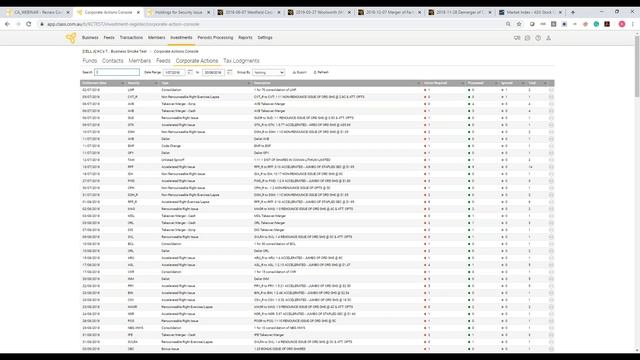The height and width of the screenshot is (360, 640).
Task: Click the row action icon for the Code Change row
Action: [x=551, y=146]
